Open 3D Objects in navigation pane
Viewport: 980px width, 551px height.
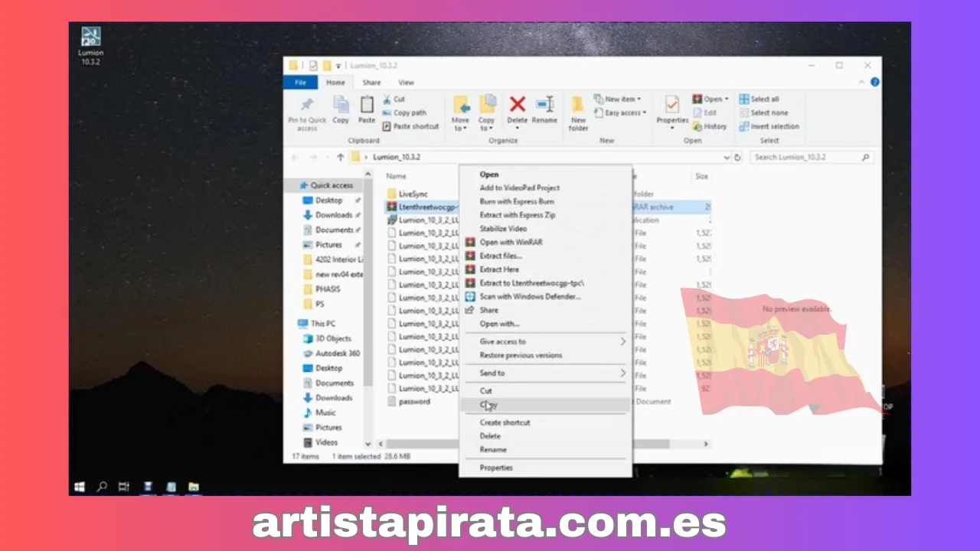(x=327, y=338)
